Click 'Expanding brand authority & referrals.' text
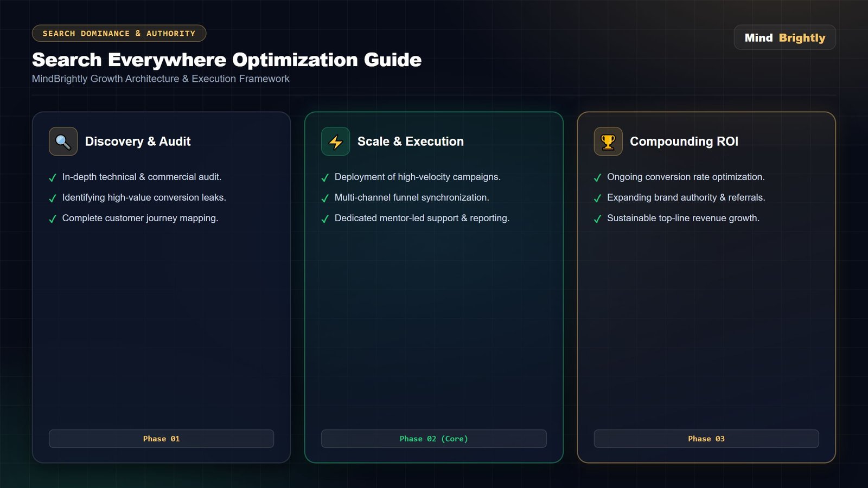Screen dimensions: 868x488 click(x=686, y=197)
